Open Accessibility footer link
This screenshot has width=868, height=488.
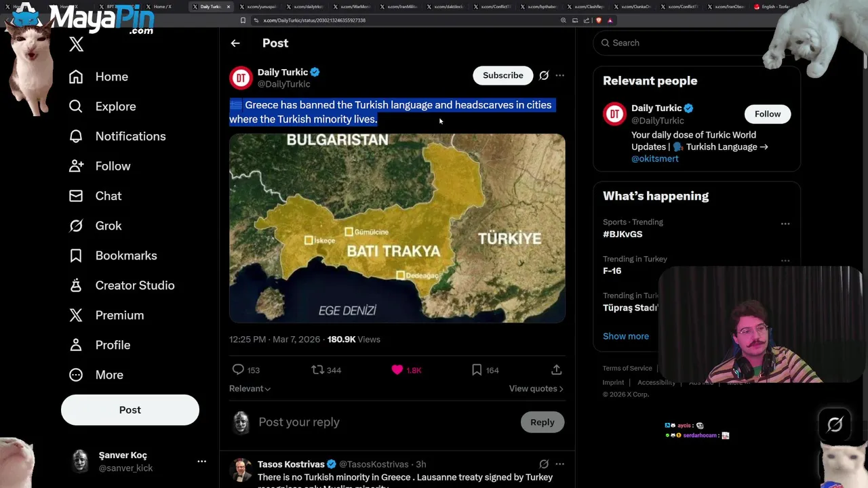pos(656,382)
